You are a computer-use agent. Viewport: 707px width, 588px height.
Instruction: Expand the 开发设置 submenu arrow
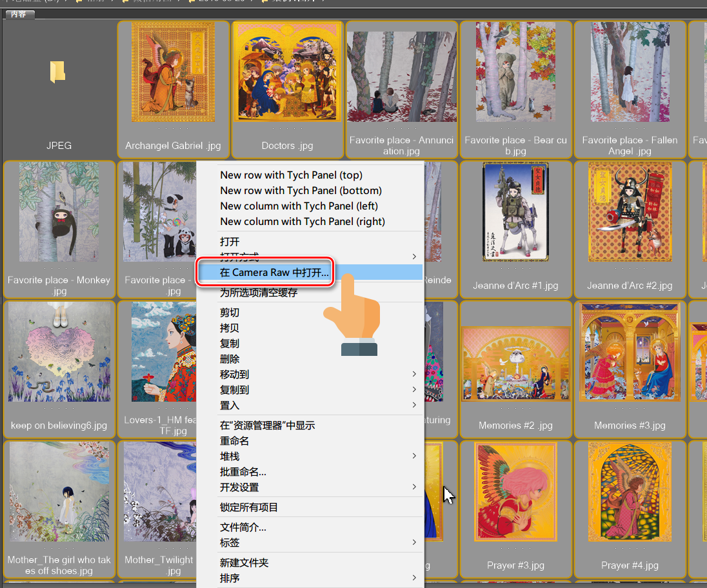coord(414,487)
